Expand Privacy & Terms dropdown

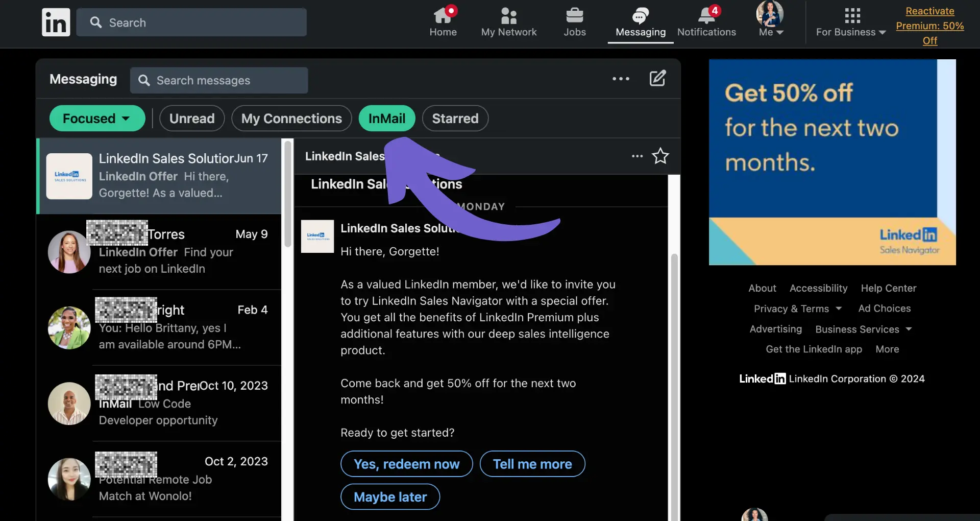tap(797, 309)
